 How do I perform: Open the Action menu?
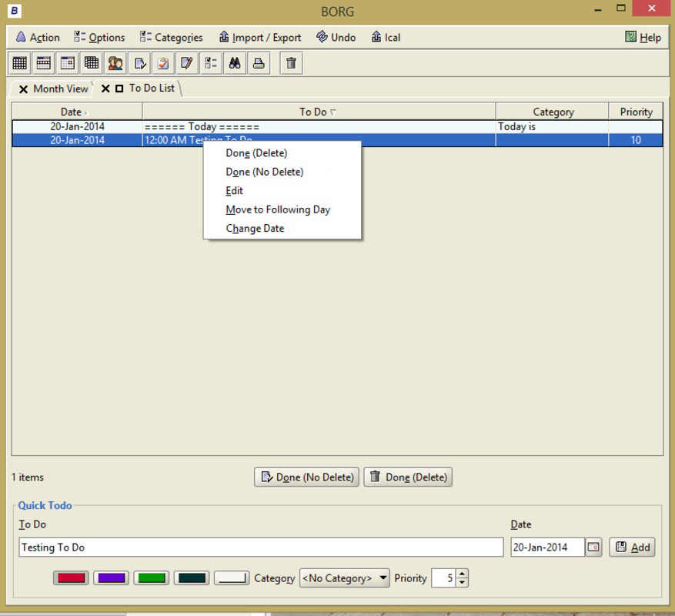(x=38, y=38)
